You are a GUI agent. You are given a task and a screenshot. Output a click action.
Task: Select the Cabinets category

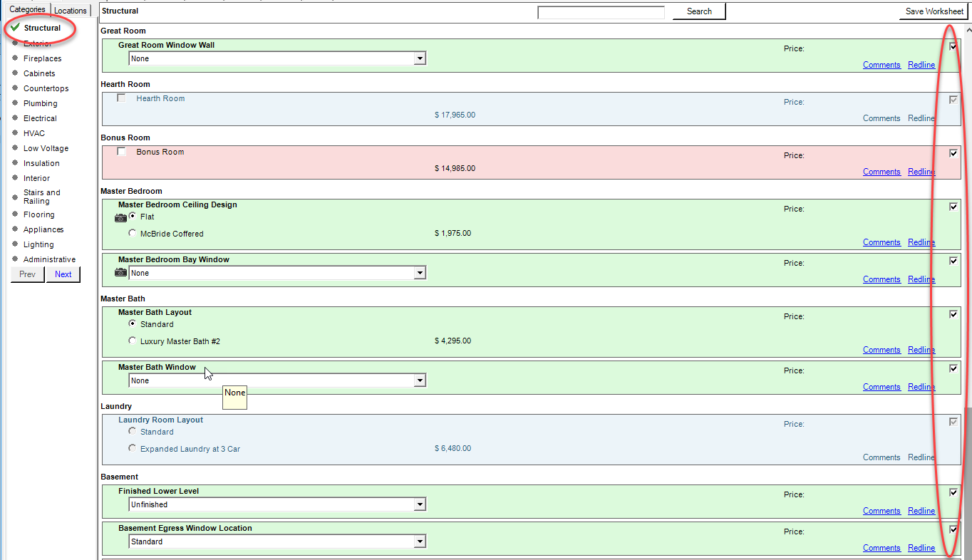[x=39, y=73]
